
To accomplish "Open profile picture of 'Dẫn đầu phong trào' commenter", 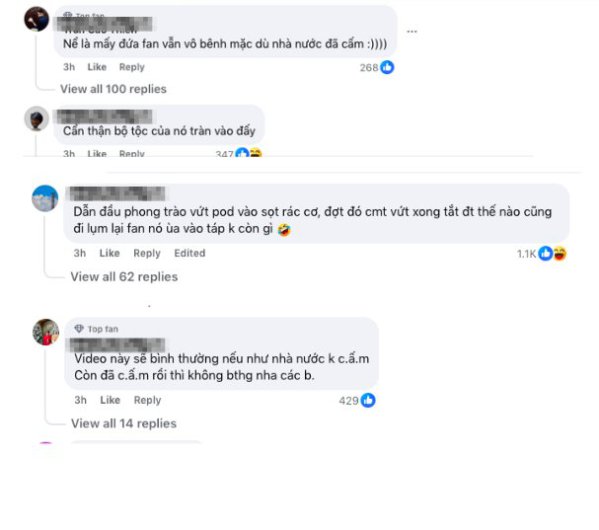I will pyautogui.click(x=45, y=198).
